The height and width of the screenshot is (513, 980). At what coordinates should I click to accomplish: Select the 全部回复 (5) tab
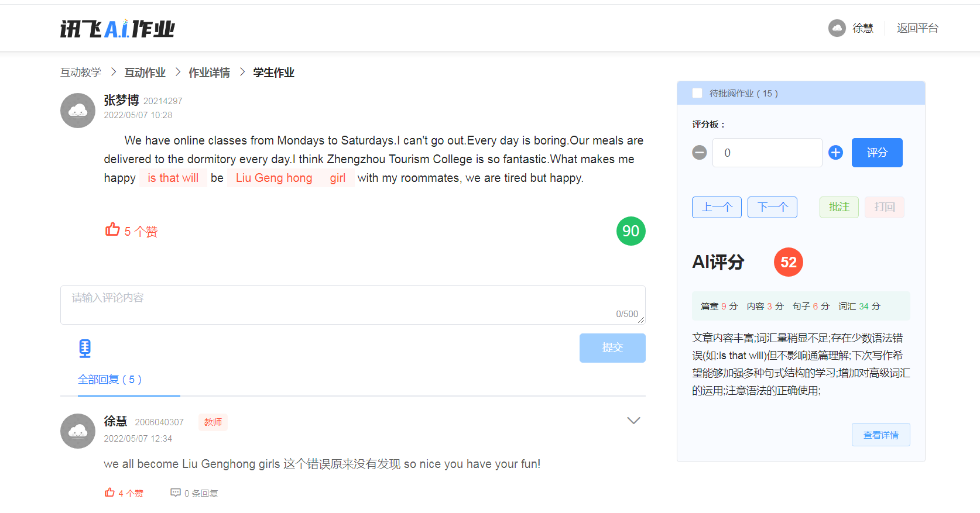coord(109,380)
